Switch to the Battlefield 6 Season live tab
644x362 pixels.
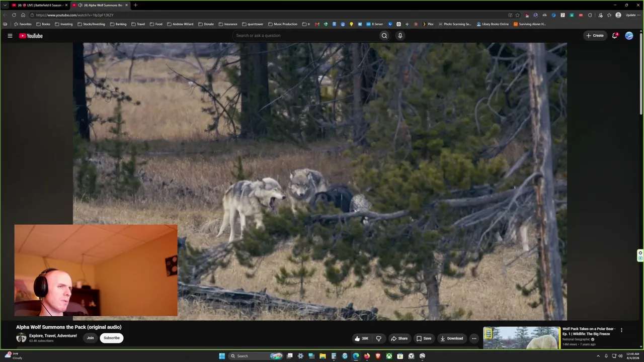39,5
